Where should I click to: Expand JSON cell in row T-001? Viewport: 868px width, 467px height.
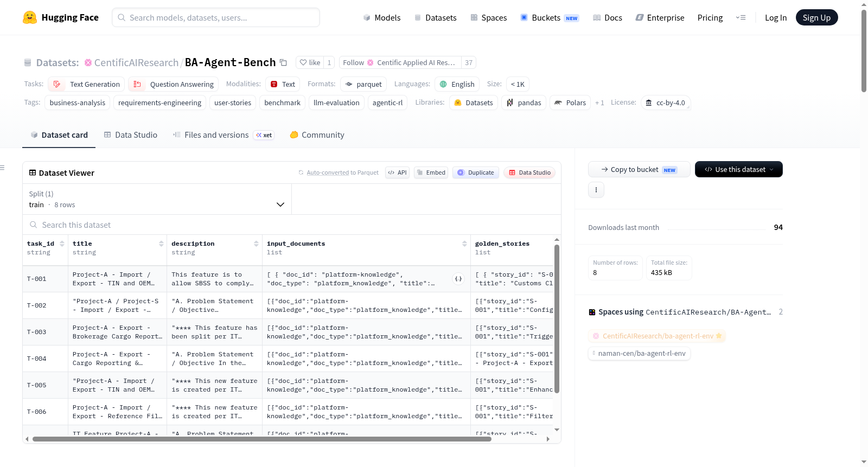tap(458, 279)
